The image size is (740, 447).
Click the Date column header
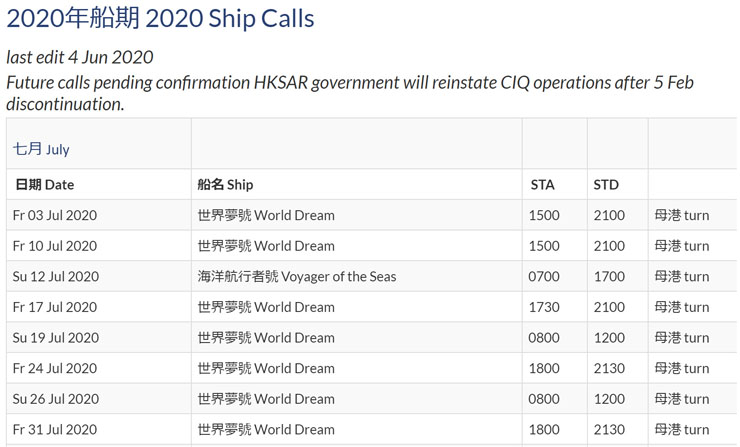click(44, 185)
